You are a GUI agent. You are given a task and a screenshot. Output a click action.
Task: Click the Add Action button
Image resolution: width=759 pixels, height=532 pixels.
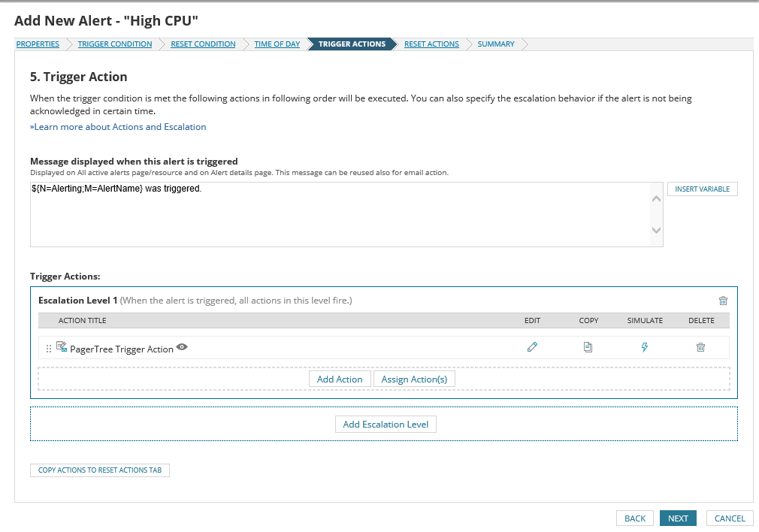coord(340,379)
